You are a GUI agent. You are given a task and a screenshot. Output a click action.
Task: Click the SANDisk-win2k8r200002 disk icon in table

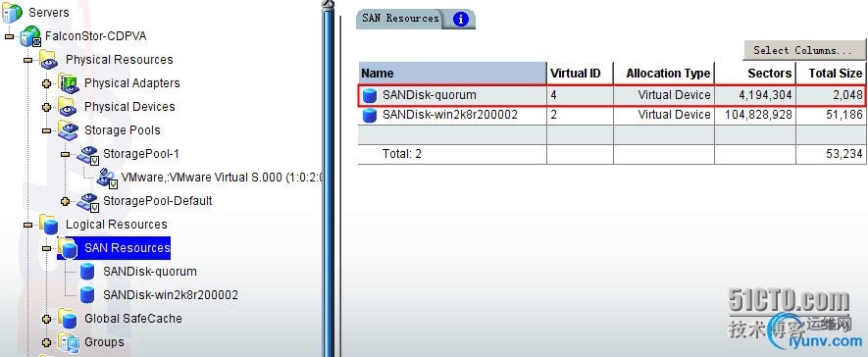tap(369, 115)
